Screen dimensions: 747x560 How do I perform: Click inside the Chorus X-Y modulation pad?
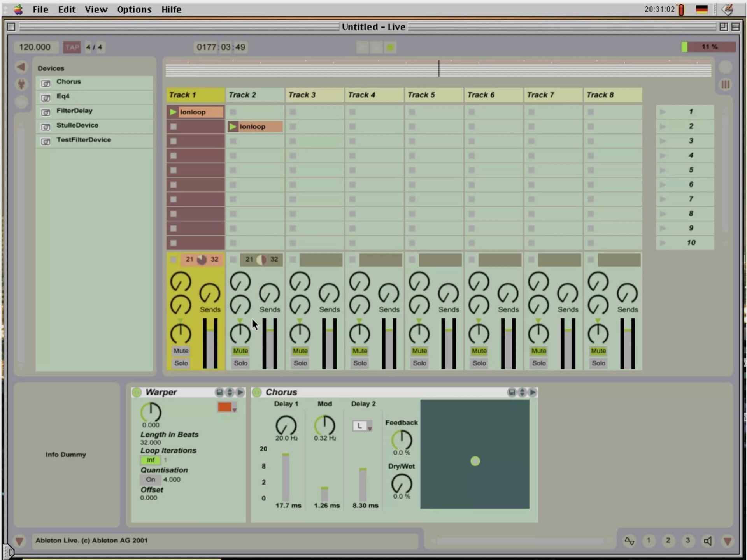(x=475, y=461)
